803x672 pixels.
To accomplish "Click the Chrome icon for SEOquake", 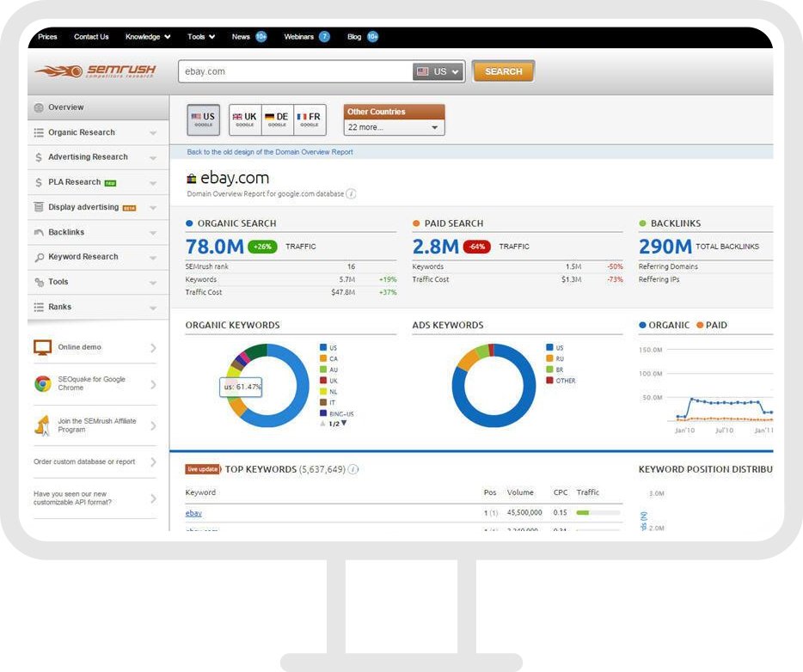I will coord(43,383).
